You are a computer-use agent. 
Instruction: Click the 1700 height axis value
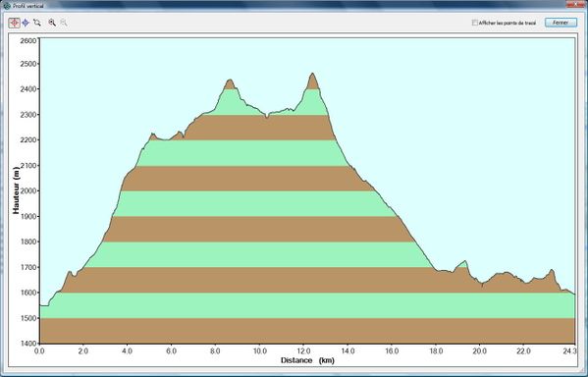tap(29, 267)
